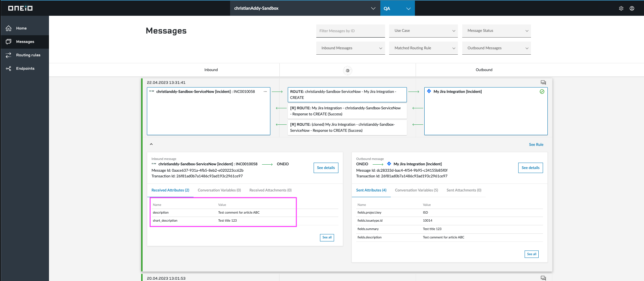
Task: Open the QA environment dropdown
Action: pos(397,8)
